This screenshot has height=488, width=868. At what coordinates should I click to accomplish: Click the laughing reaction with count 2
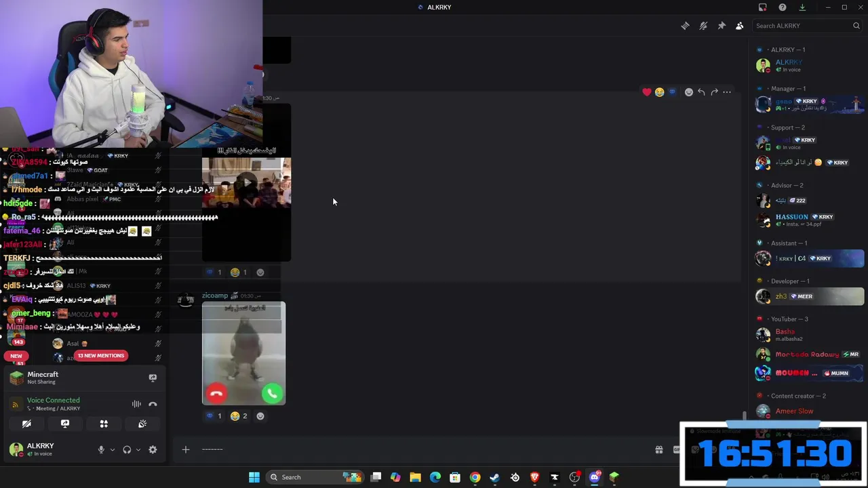click(x=239, y=416)
